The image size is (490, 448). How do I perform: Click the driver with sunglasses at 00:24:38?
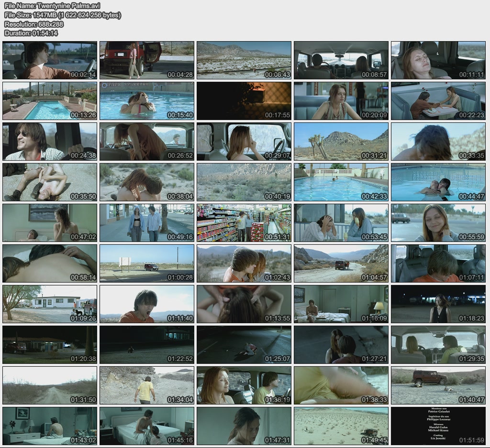[50, 142]
